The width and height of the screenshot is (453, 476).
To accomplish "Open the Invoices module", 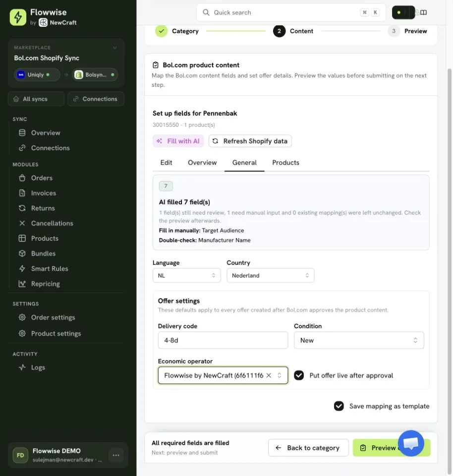I will coord(44,193).
